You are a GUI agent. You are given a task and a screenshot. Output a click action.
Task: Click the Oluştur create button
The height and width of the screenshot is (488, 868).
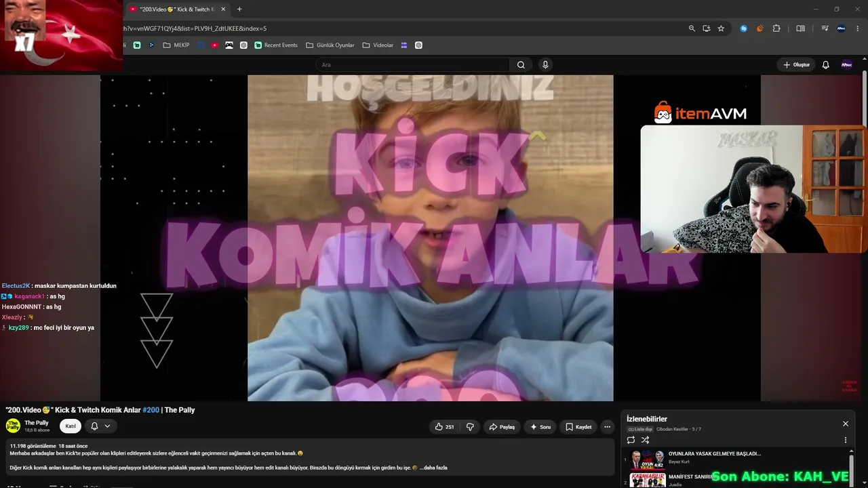tap(796, 65)
